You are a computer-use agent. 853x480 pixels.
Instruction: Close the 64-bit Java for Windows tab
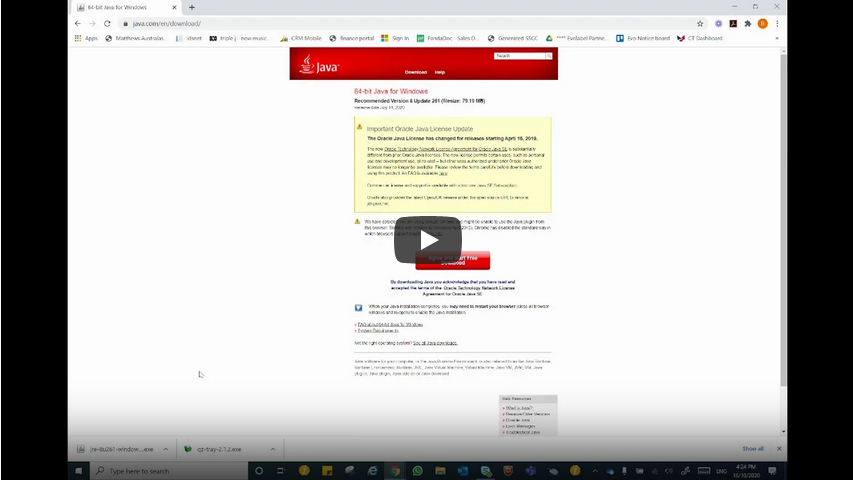pos(174,8)
